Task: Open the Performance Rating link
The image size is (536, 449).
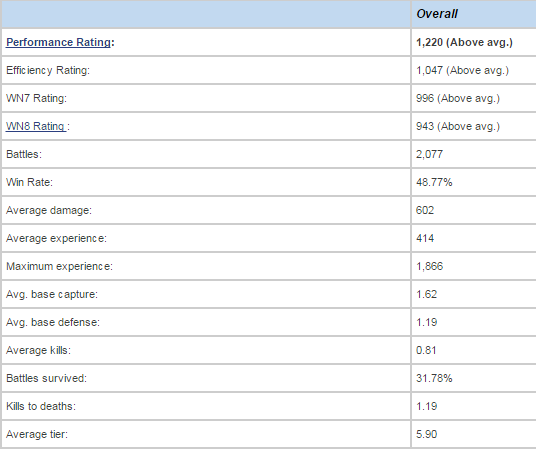Action: pyautogui.click(x=58, y=42)
